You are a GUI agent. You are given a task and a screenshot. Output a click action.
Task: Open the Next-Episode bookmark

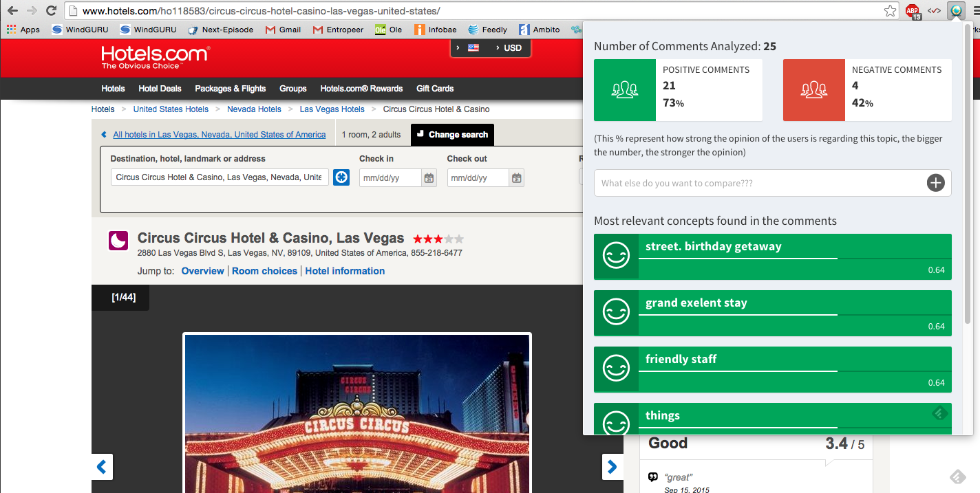[x=220, y=30]
